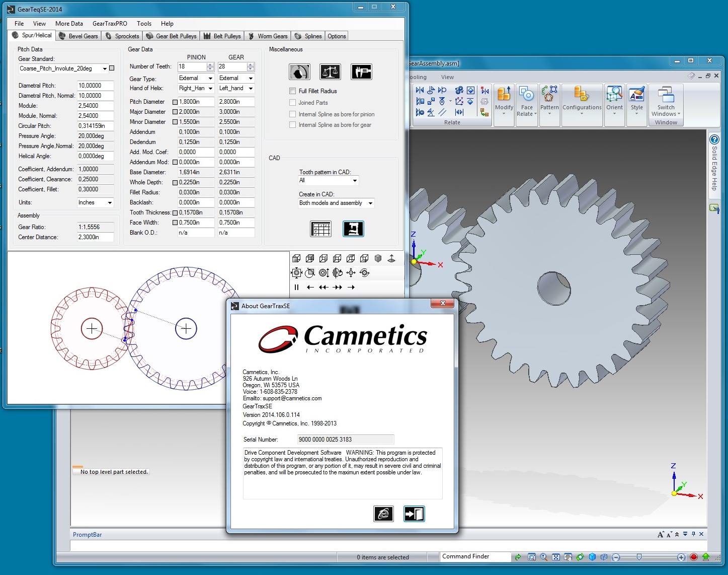This screenshot has height=575, width=728.
Task: Click the Fit icon in Solid Edge status bar
Action: (556, 557)
